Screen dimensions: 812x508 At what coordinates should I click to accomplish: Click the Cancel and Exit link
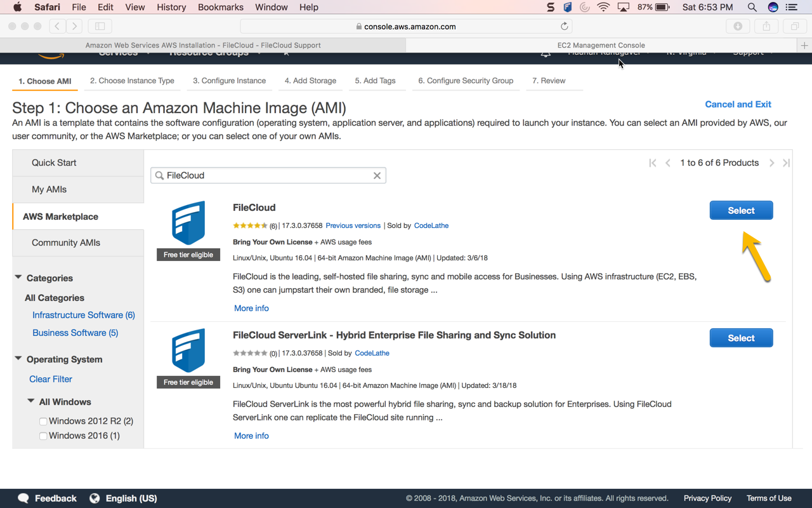click(738, 104)
